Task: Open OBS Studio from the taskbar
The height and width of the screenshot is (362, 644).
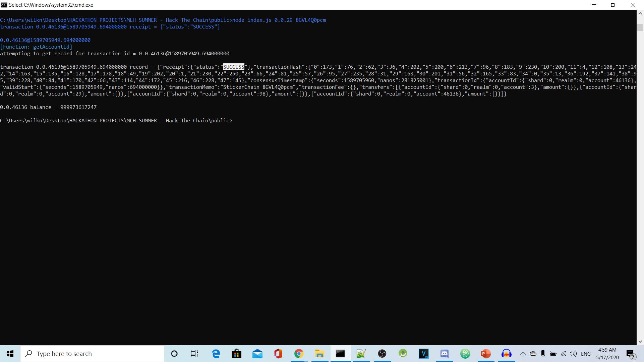Action: [x=382, y=354]
